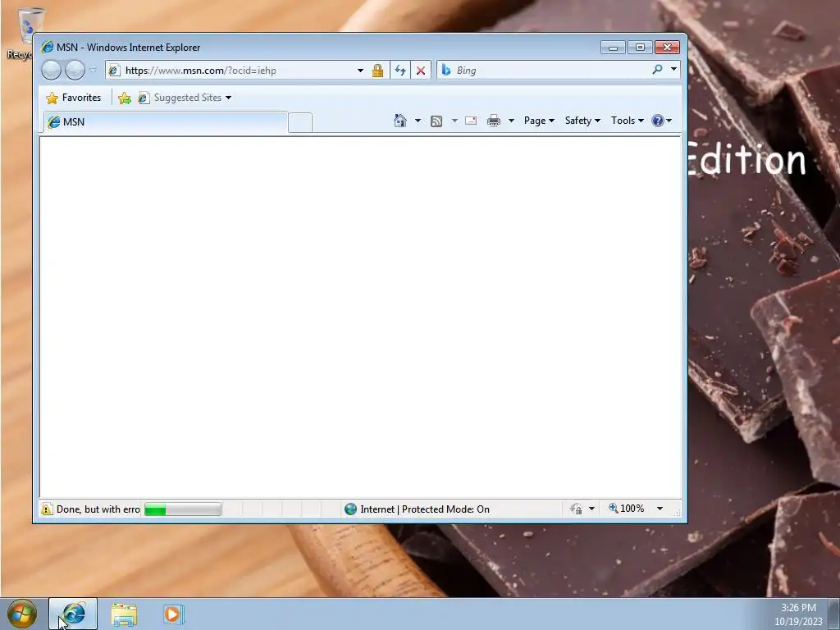The image size is (840, 630).
Task: Open the Safety menu
Action: (x=582, y=121)
